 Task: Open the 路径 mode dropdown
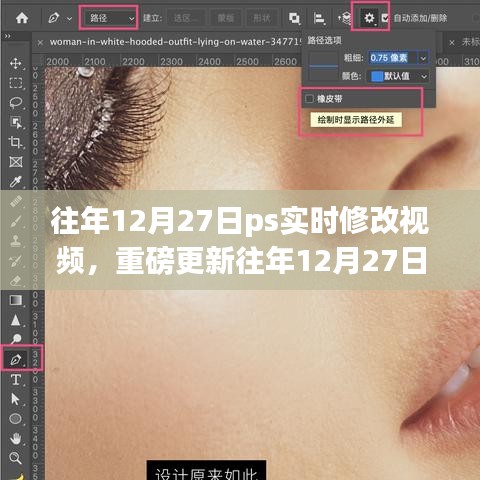point(109,18)
